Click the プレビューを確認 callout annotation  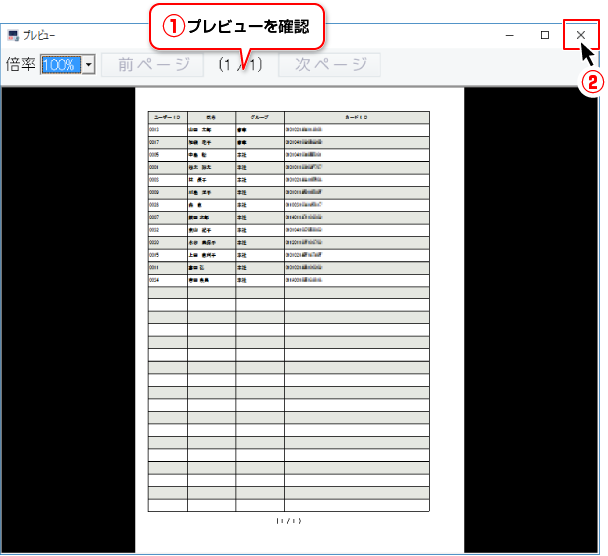238,27
